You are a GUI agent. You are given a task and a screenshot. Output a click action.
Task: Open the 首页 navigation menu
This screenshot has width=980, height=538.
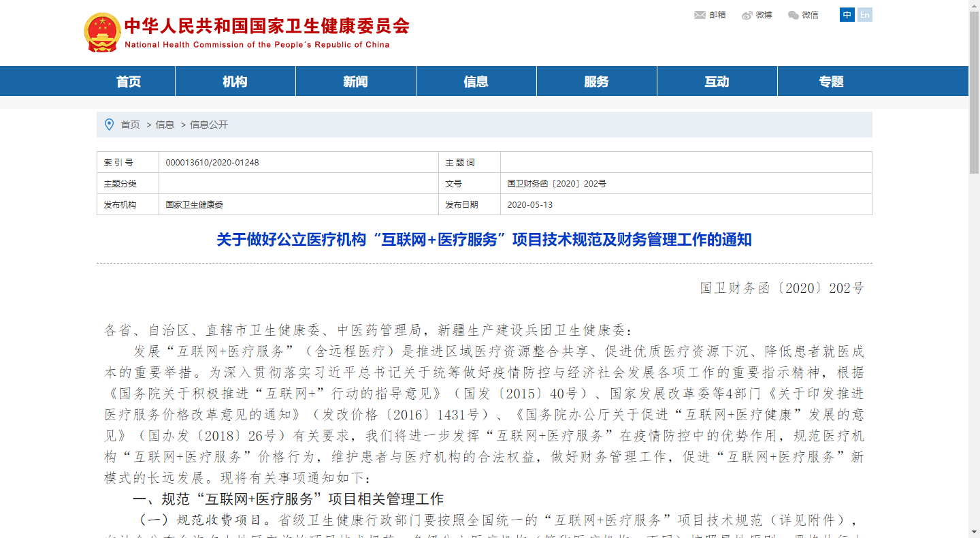click(129, 82)
